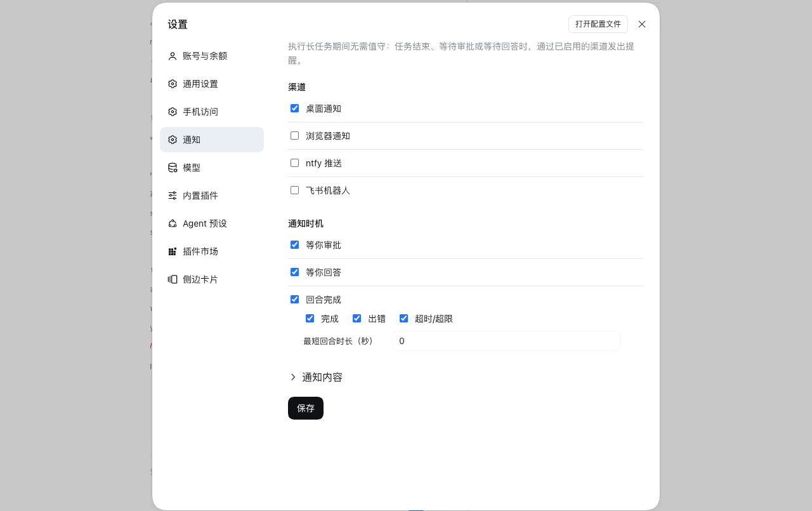
Task: Enable 飞书机器人 checkbox
Action: (294, 190)
